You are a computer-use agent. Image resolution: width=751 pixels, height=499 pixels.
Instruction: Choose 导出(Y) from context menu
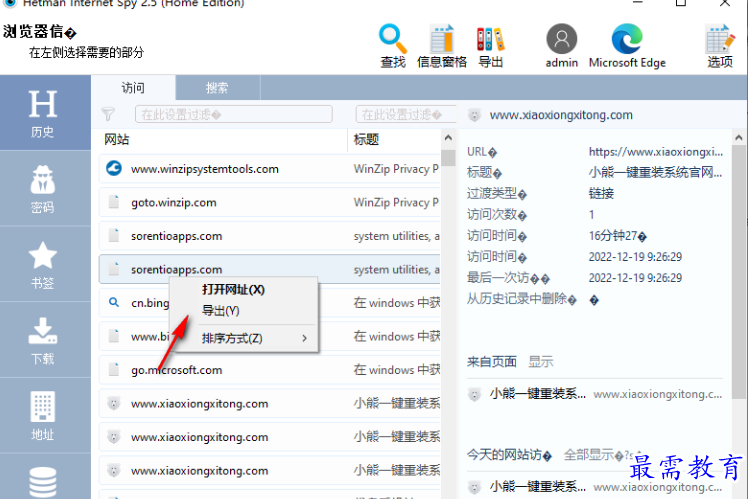coord(221,311)
